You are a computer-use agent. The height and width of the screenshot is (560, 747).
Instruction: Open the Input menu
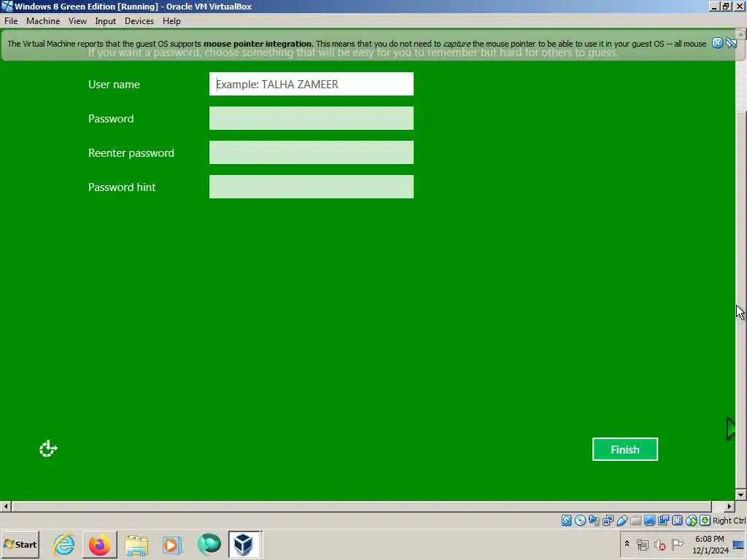click(x=105, y=21)
